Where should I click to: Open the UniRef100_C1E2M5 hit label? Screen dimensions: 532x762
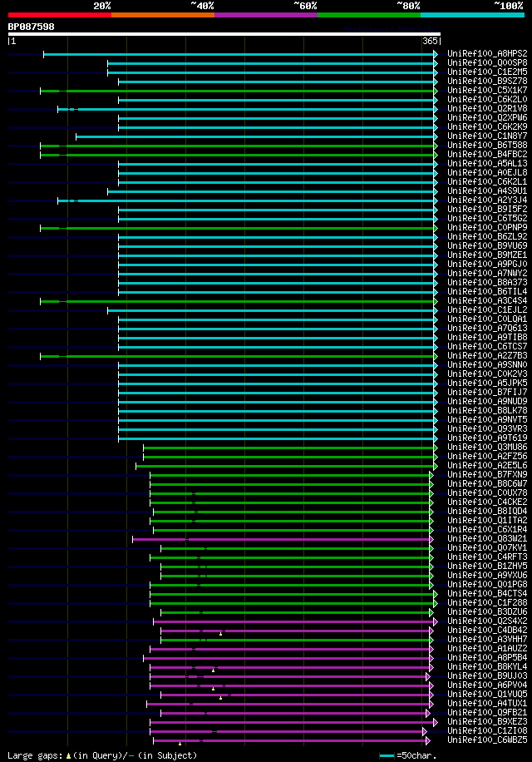pyautogui.click(x=487, y=72)
